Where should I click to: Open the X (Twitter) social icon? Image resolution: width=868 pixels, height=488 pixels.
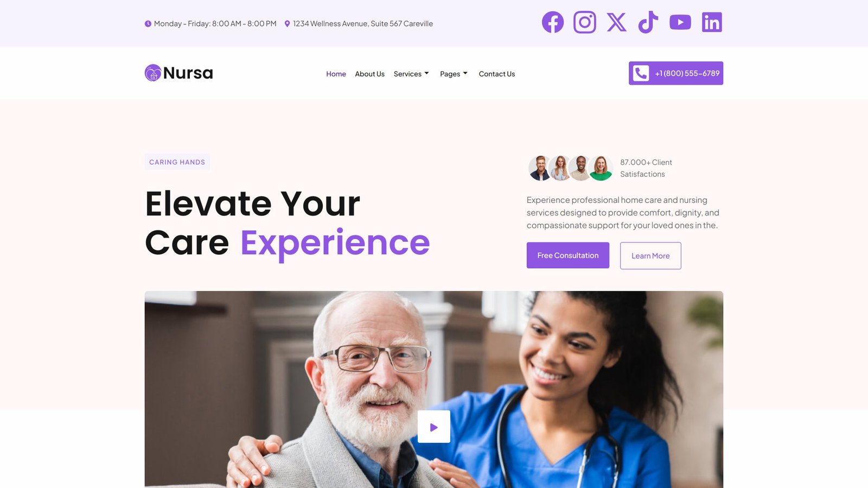click(616, 22)
